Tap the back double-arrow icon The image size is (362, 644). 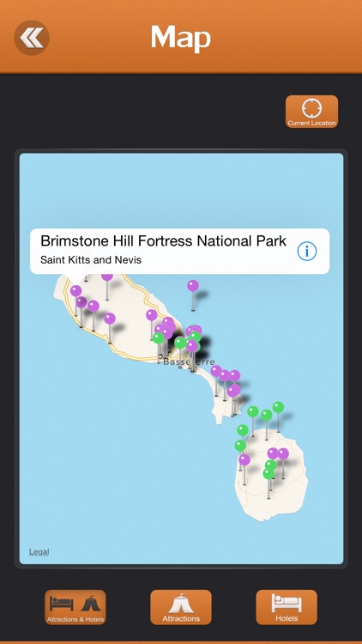coord(32,38)
